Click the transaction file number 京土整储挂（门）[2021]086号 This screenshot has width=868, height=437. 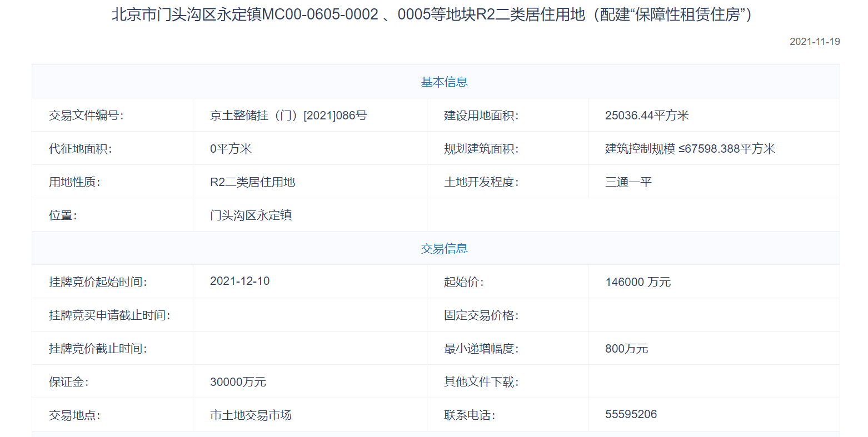click(x=288, y=115)
